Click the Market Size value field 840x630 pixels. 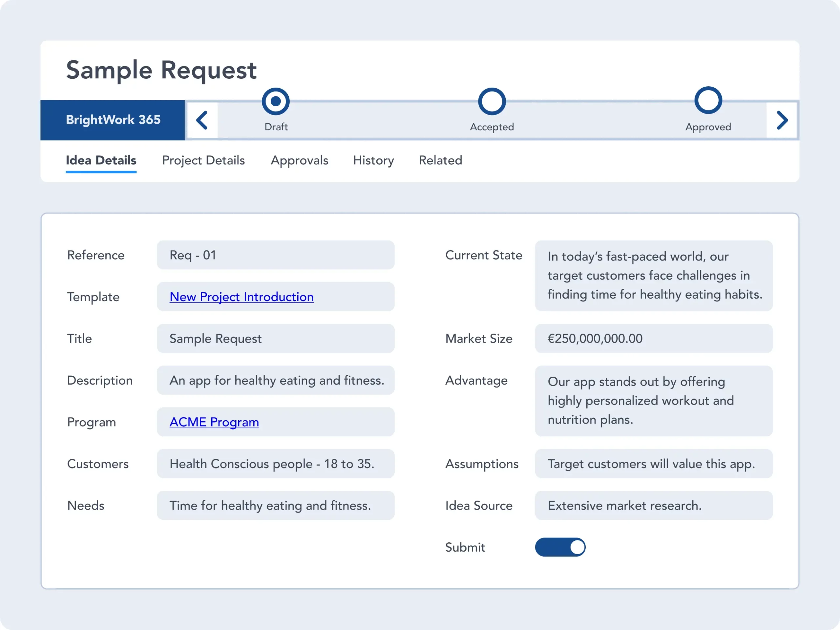654,339
